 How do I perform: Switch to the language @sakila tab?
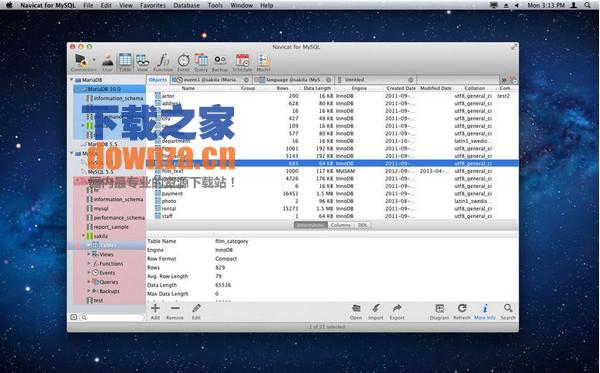[x=293, y=80]
